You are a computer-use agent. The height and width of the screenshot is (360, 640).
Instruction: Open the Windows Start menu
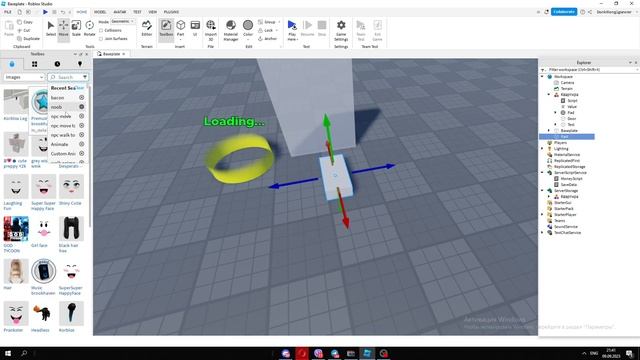[x=8, y=353]
